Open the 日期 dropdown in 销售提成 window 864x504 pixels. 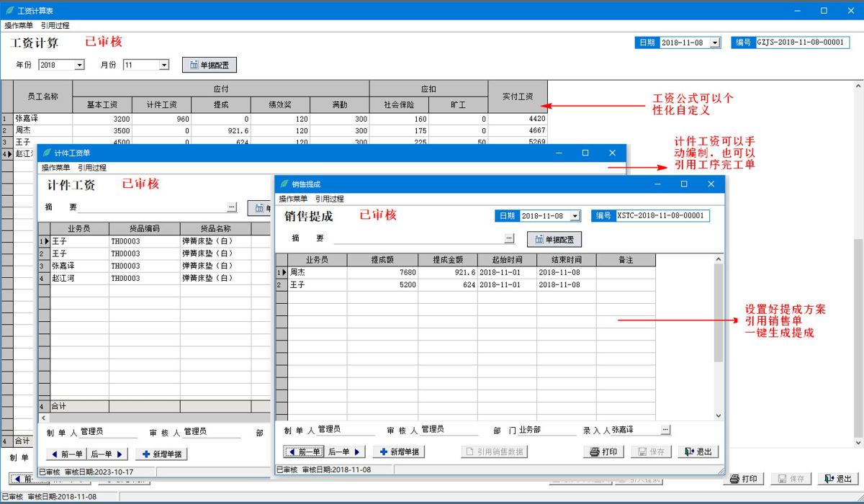tap(575, 216)
